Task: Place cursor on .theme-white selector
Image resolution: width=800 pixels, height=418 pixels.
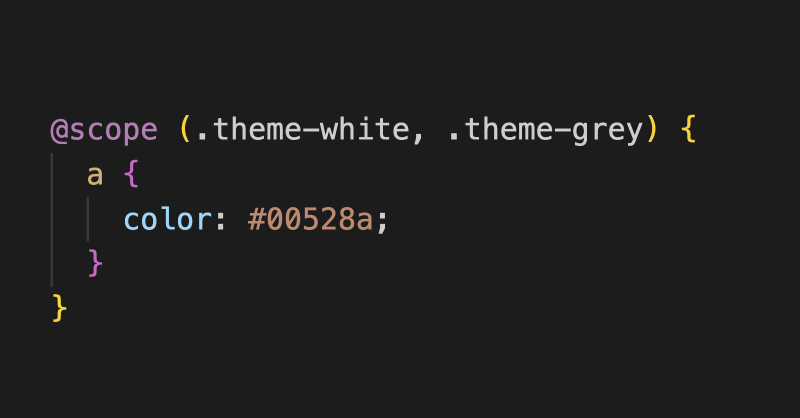Action: [304, 130]
